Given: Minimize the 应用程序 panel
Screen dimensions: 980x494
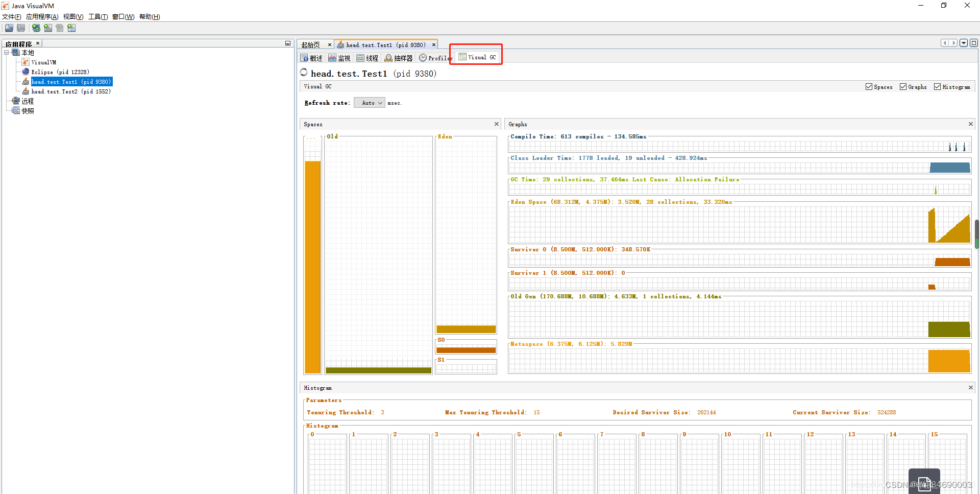Looking at the screenshot, I should (x=288, y=43).
